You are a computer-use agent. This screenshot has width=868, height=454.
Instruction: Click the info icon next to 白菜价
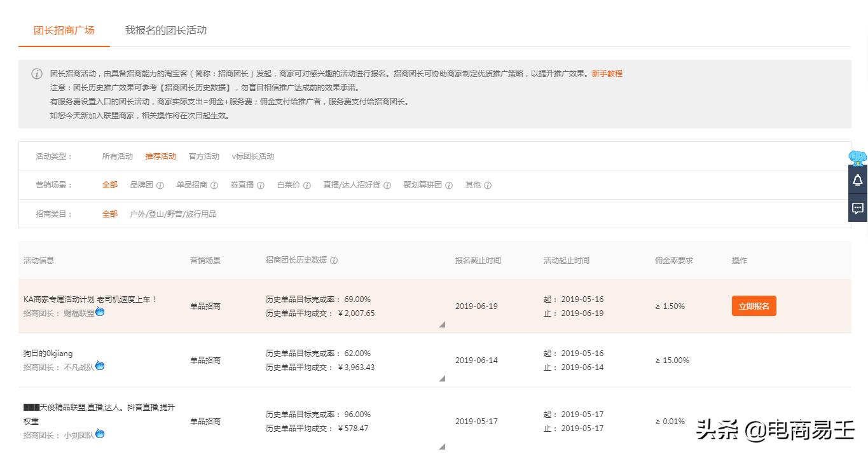pos(307,185)
